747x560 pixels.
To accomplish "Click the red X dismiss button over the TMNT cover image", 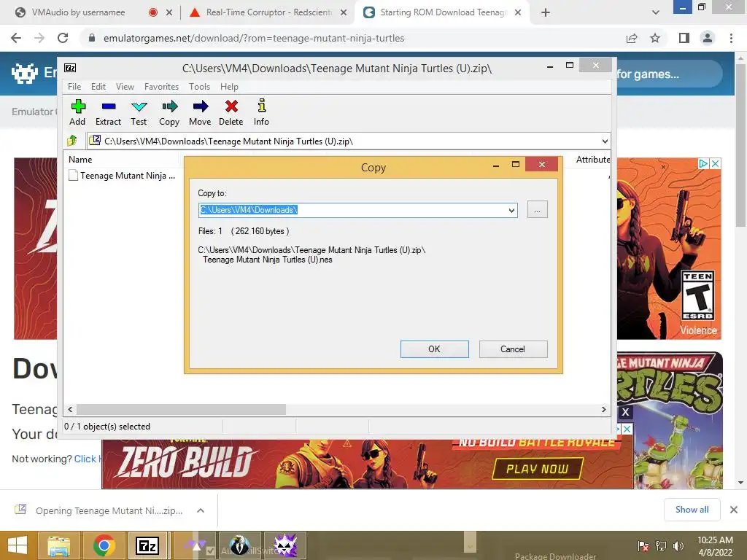I will pos(625,412).
